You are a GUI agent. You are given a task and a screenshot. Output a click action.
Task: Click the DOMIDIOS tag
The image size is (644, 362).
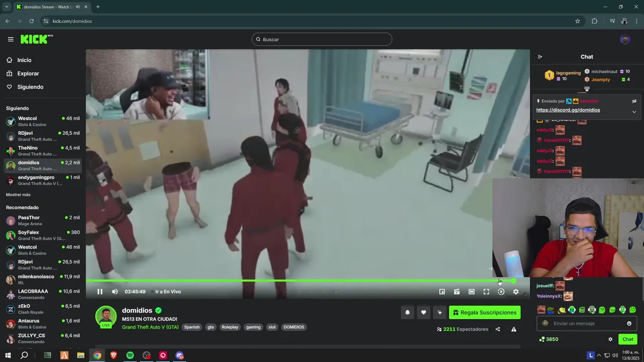[x=294, y=327]
